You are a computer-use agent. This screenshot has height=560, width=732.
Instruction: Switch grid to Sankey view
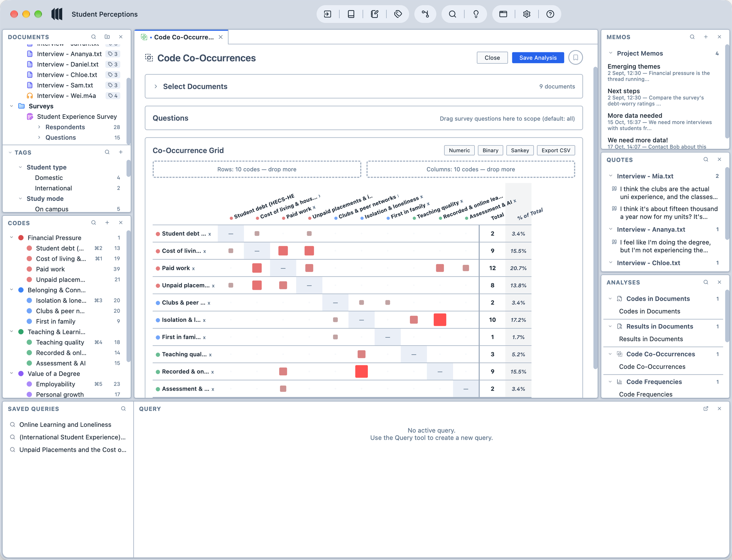point(520,150)
